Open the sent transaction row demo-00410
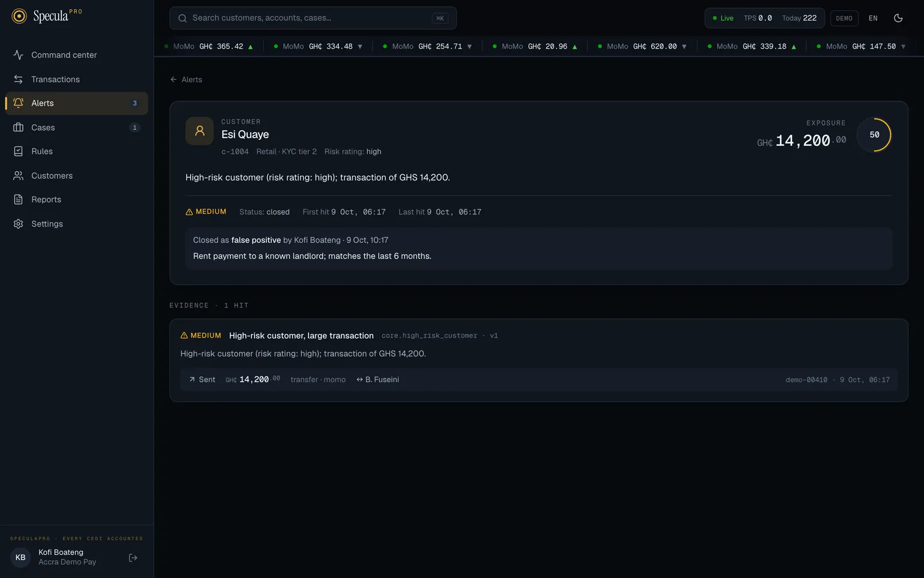Image resolution: width=924 pixels, height=578 pixels. (x=538, y=380)
